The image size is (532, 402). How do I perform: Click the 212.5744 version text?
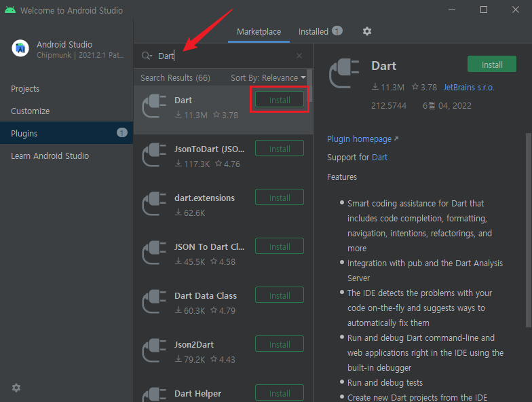389,106
